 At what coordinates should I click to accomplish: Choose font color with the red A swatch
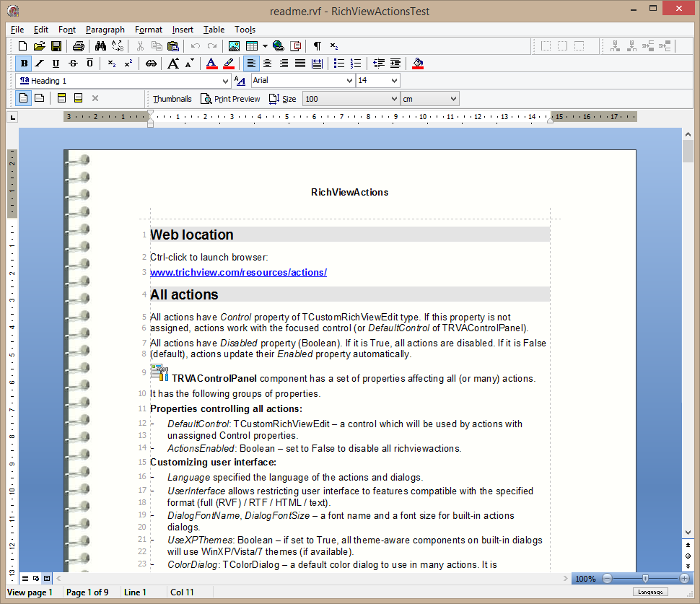pyautogui.click(x=211, y=64)
